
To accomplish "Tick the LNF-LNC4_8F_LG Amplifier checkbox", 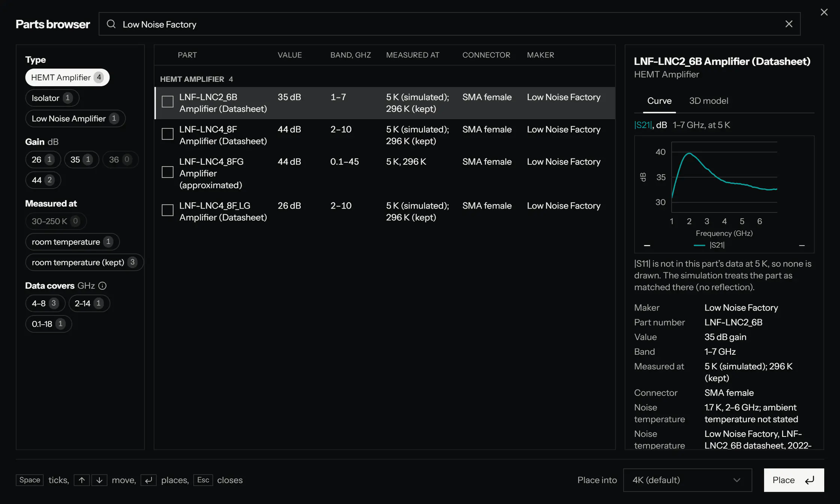I will [167, 210].
